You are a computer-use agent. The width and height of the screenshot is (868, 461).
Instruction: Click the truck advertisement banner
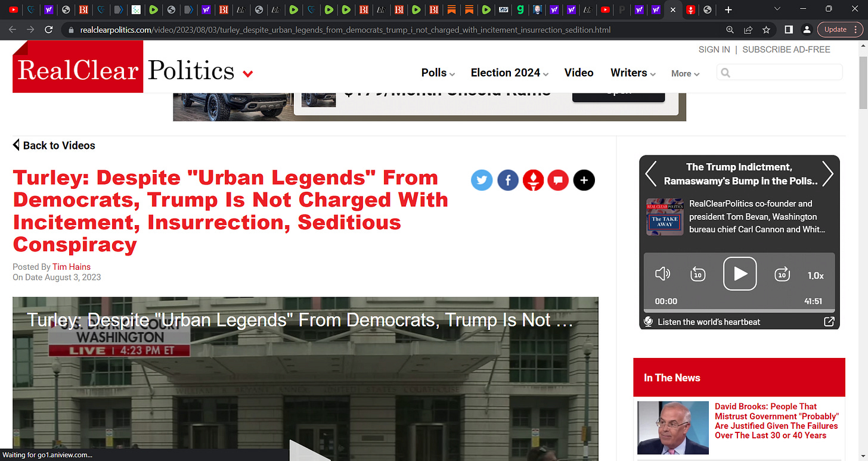pyautogui.click(x=429, y=107)
